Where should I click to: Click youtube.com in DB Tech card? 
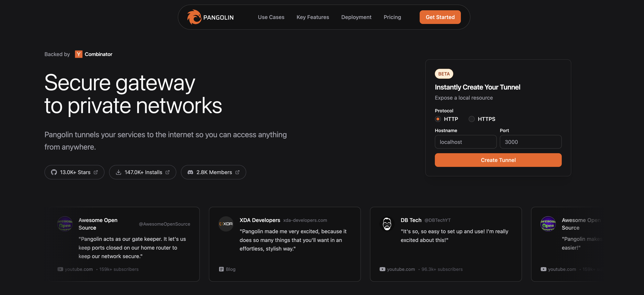401,269
